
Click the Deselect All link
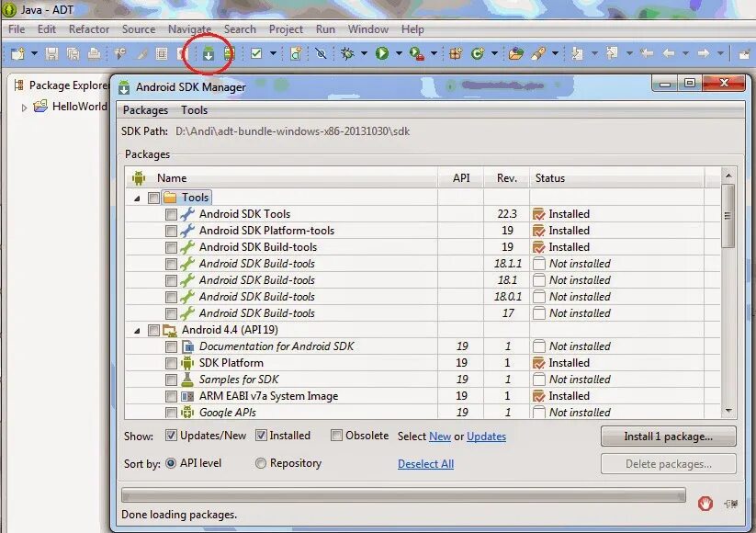(x=425, y=464)
